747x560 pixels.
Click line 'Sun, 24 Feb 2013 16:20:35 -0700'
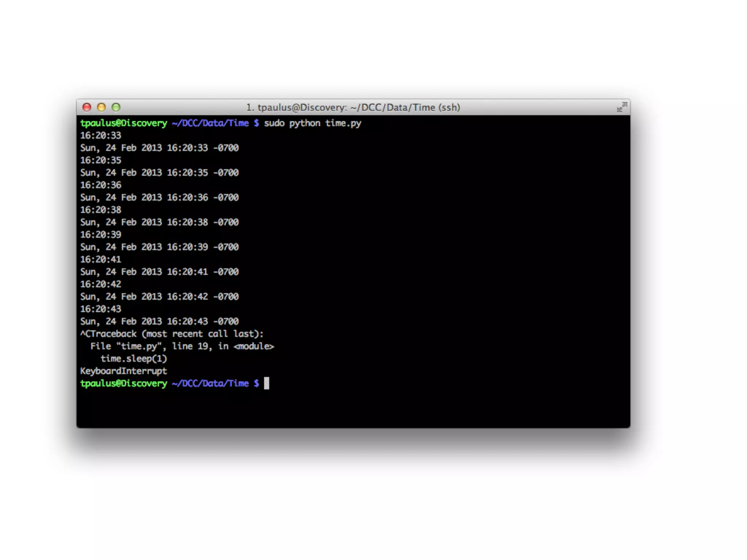159,173
